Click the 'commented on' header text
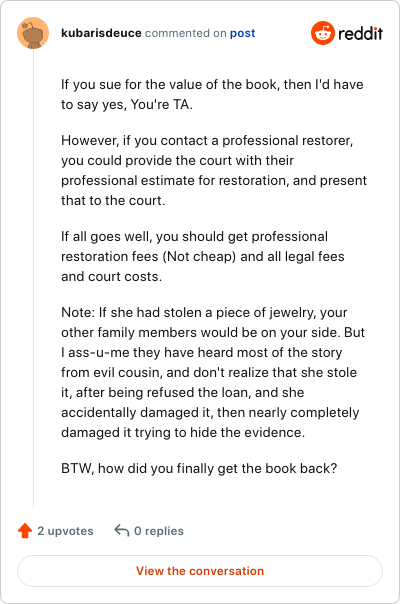This screenshot has width=400, height=604. click(x=185, y=33)
